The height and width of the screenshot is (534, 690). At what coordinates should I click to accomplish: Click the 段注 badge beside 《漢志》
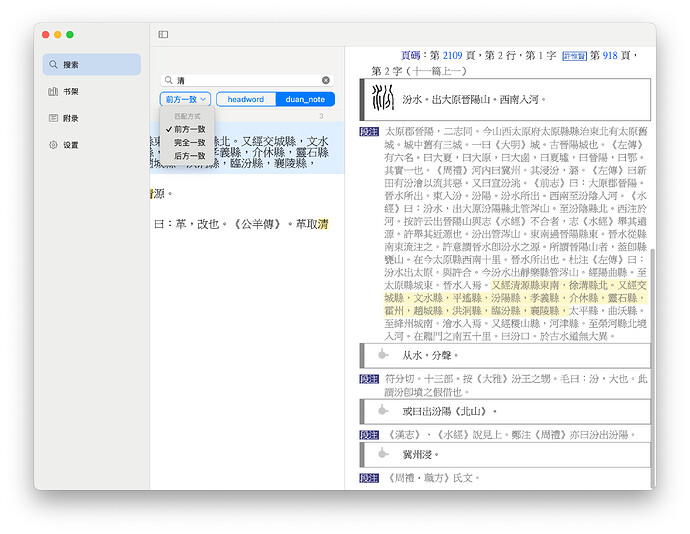click(369, 435)
